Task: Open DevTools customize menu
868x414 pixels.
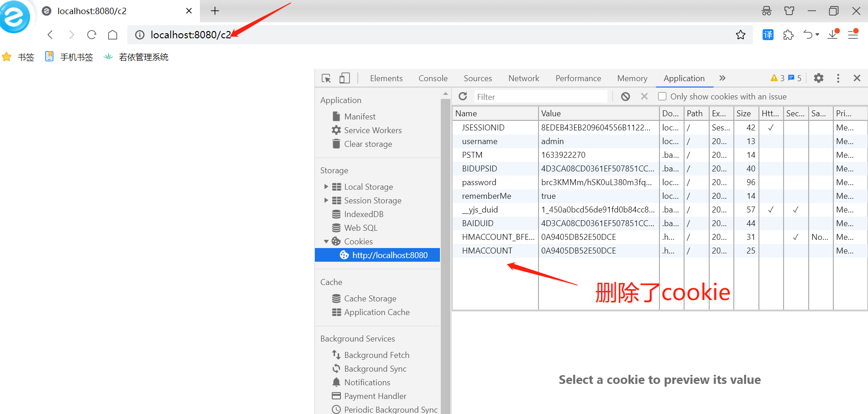Action: (x=838, y=78)
